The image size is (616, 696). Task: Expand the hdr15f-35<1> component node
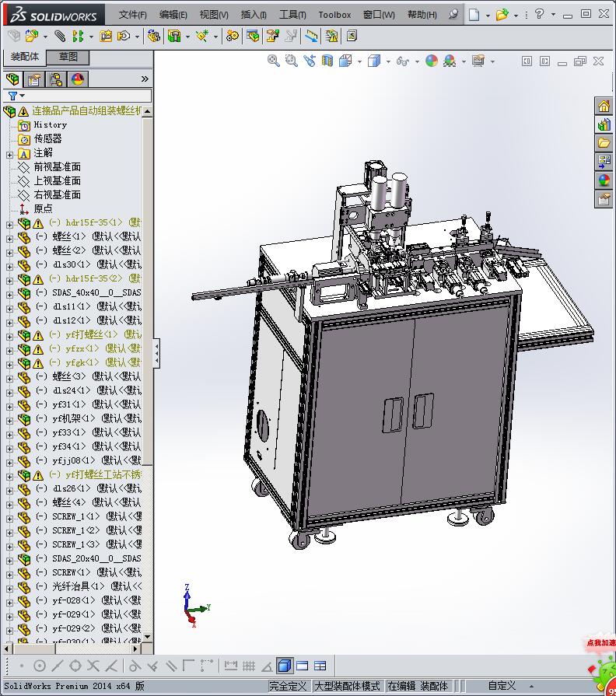tap(10, 225)
